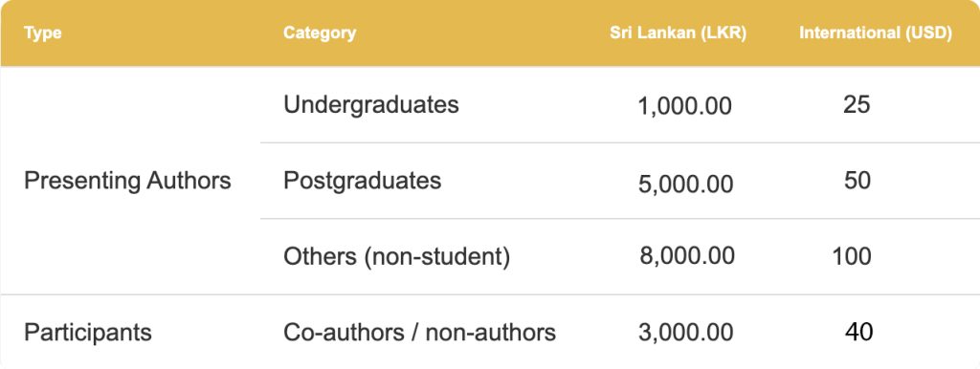Click the Others (non-student) category cell
The width and height of the screenshot is (980, 369).
(x=396, y=256)
